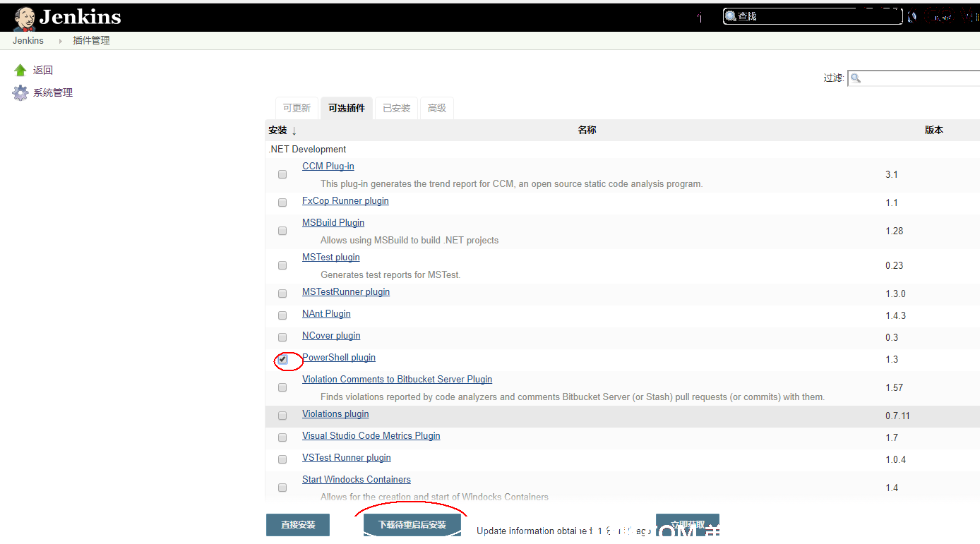Open the 高级 tab
This screenshot has width=980, height=544.
[x=437, y=108]
